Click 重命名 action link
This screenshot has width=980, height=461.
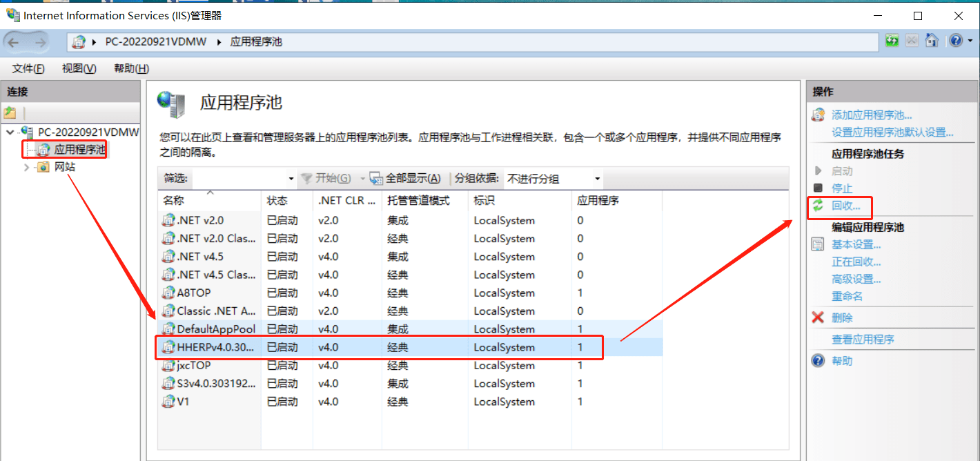pos(847,296)
